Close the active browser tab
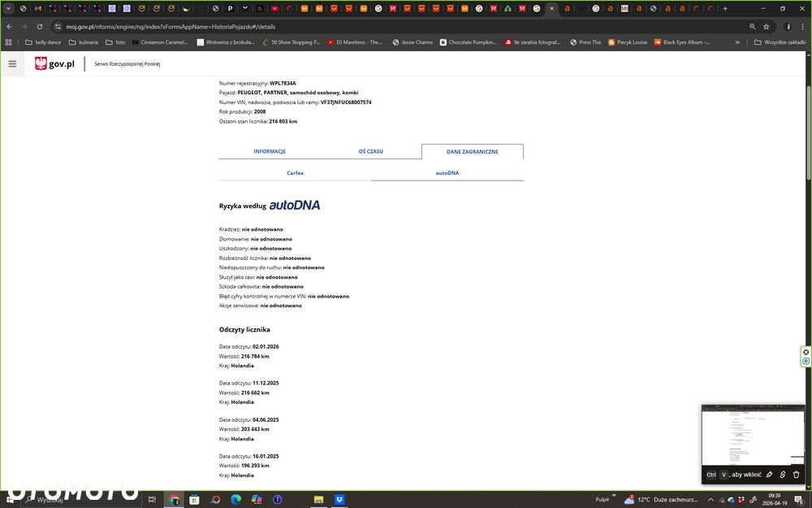 [x=551, y=8]
